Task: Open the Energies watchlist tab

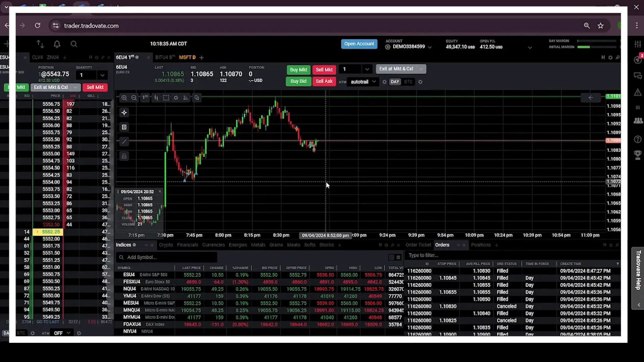Action: point(238,245)
